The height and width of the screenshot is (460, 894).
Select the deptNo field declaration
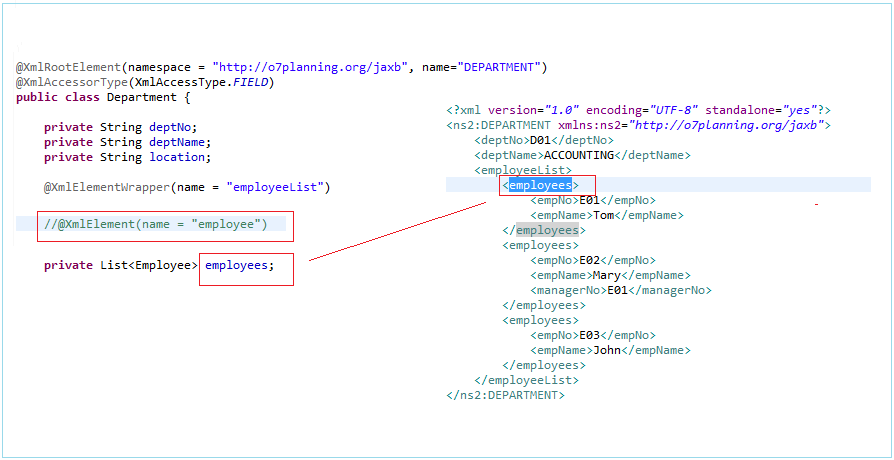pyautogui.click(x=120, y=127)
